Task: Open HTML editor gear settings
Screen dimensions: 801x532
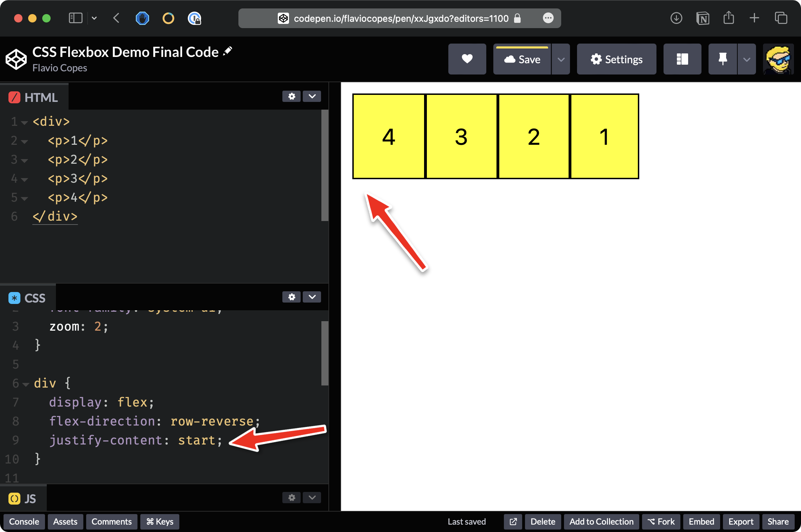Action: point(291,96)
